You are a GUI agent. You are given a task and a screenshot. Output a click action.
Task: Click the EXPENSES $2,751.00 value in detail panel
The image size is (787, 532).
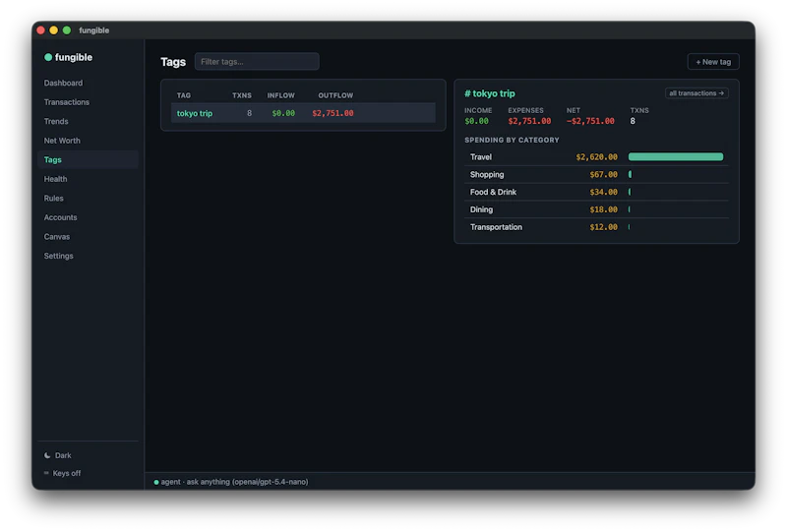(529, 121)
